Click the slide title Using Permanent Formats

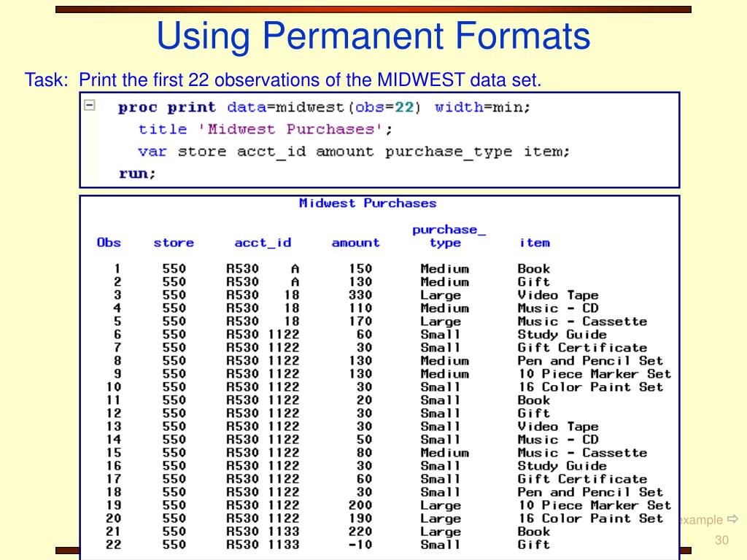pos(373,36)
